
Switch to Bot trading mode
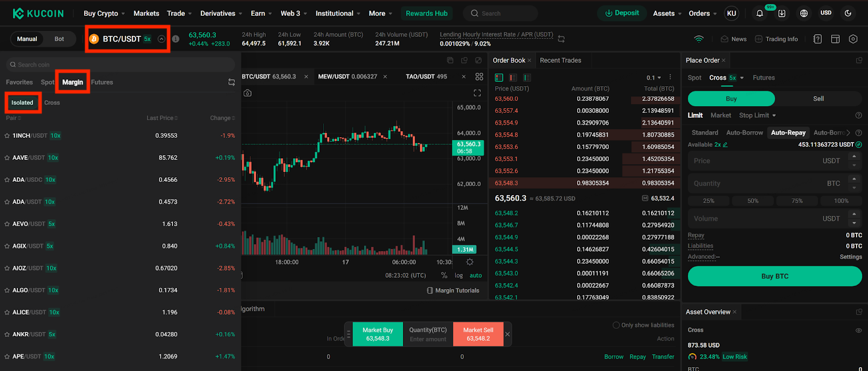[59, 39]
